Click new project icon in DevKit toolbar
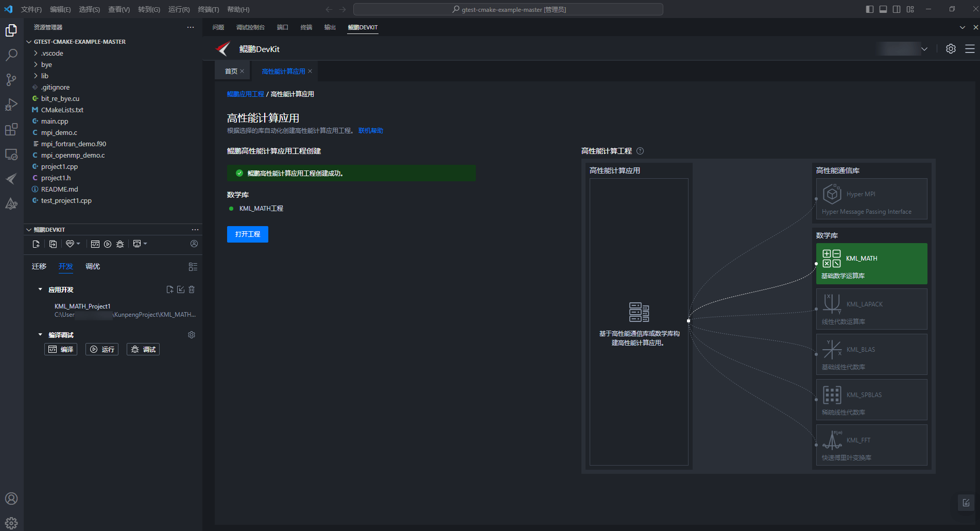Image resolution: width=980 pixels, height=531 pixels. 36,244
